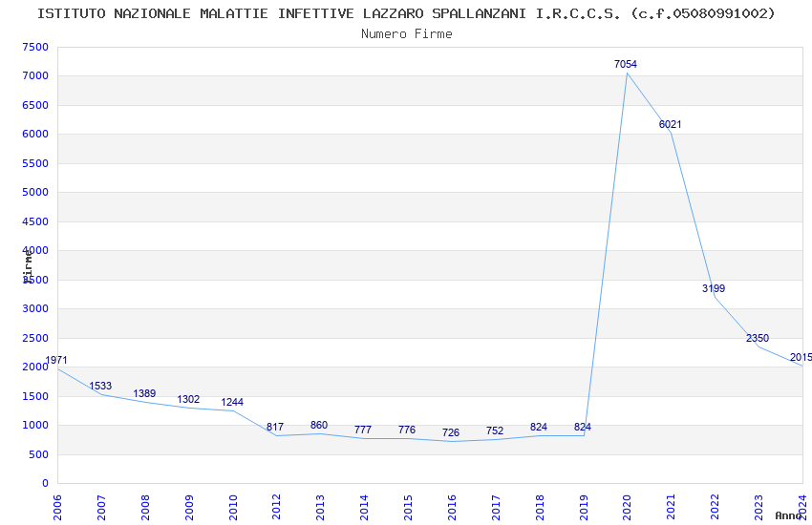Click the year 2016 on the x-axis
The width and height of the screenshot is (812, 525).
452,508
